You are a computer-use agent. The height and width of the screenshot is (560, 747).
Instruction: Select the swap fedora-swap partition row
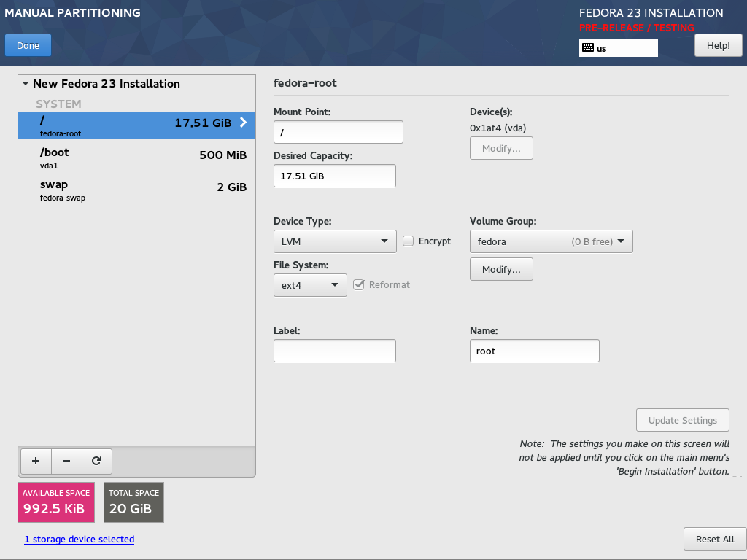tap(136, 190)
